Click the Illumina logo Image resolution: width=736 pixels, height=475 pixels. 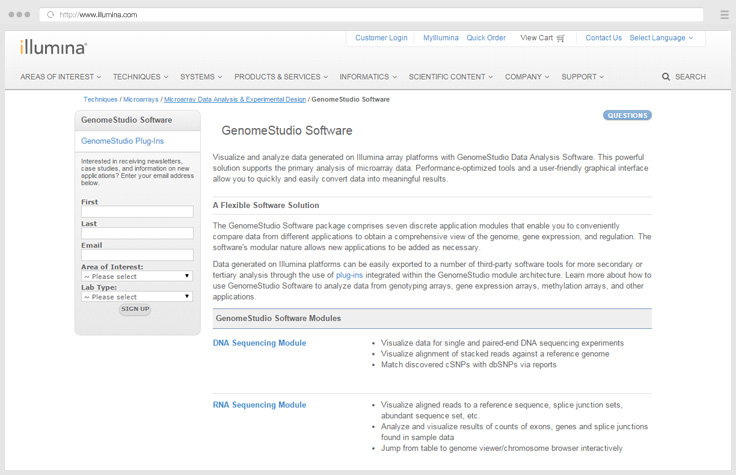click(x=53, y=47)
